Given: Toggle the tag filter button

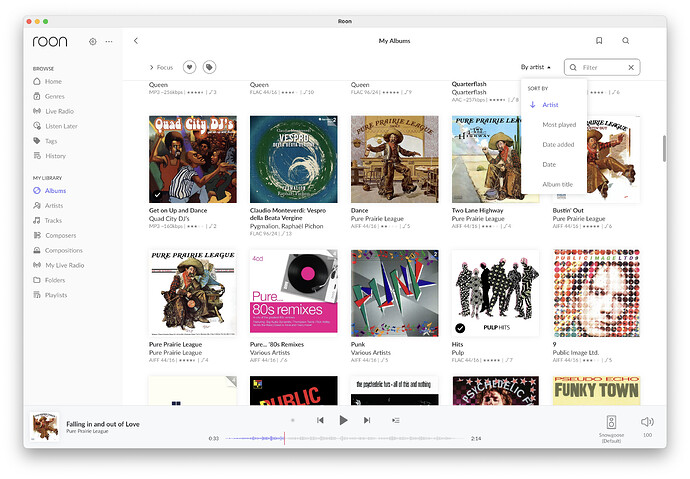Looking at the screenshot, I should tap(209, 67).
